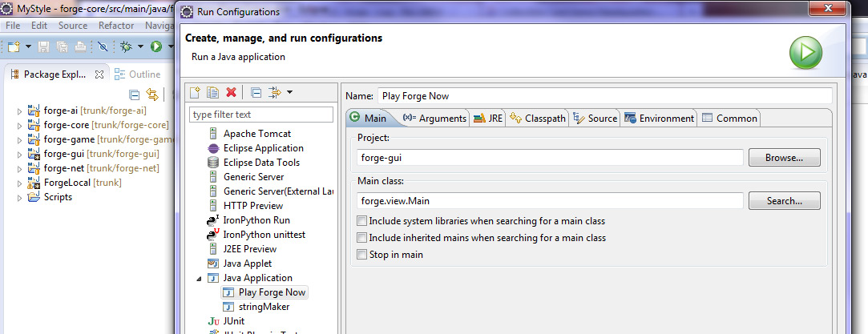Viewport: 868px width, 334px height.
Task: Expand the forge-core project
Action: (x=20, y=125)
